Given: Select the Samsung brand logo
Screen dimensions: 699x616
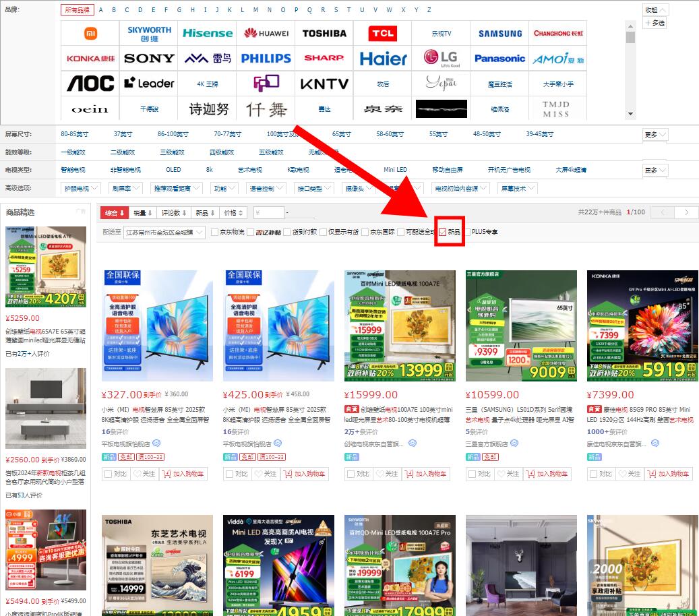Looking at the screenshot, I should pyautogui.click(x=499, y=34).
